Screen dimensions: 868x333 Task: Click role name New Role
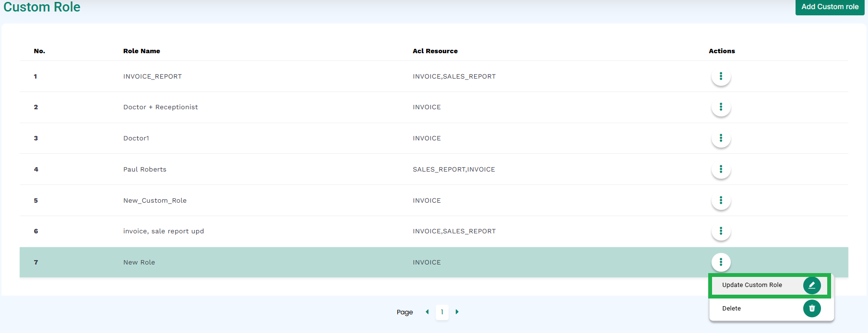[139, 262]
